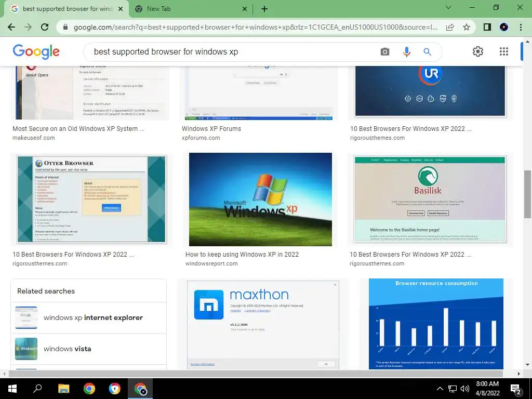Open the UR browser image result
532x399 pixels.
(x=430, y=91)
